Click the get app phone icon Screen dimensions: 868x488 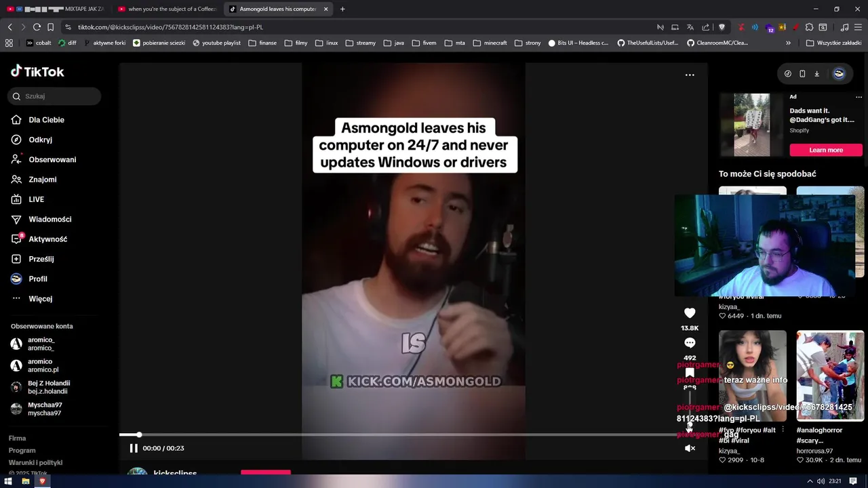coord(802,74)
